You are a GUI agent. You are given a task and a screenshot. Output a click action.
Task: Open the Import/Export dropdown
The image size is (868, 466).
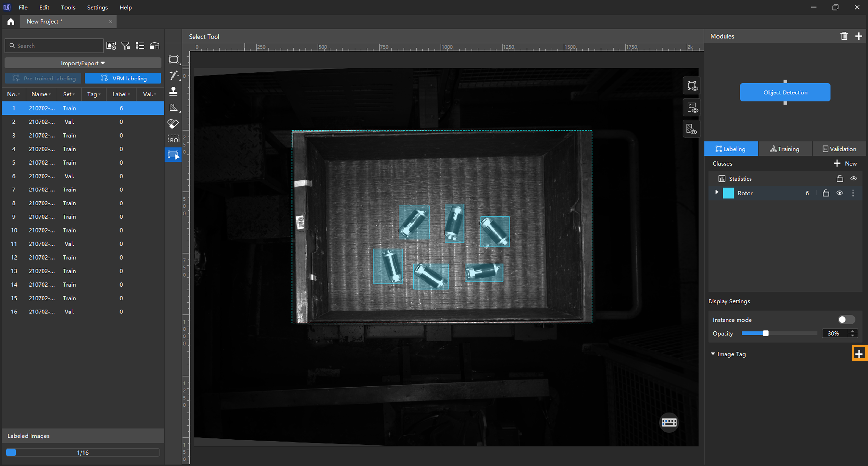coord(82,63)
